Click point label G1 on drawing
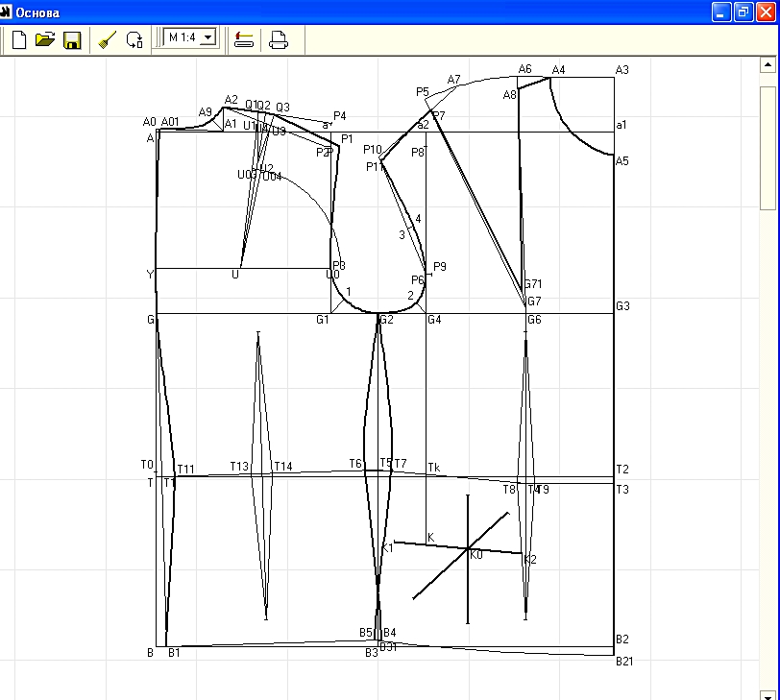This screenshot has height=700, width=780. click(x=323, y=320)
